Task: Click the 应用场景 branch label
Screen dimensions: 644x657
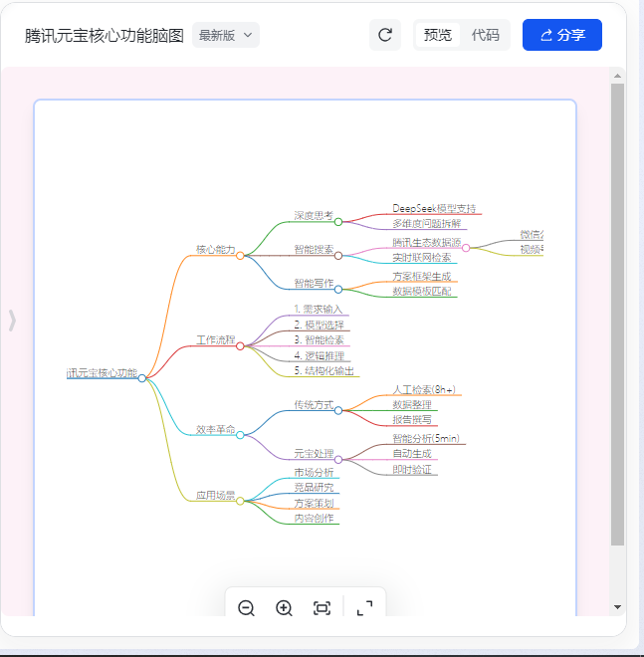Action: point(215,496)
